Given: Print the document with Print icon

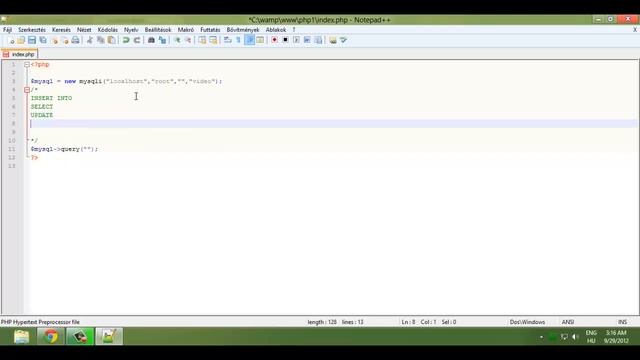Looking at the screenshot, I should coord(76,40).
